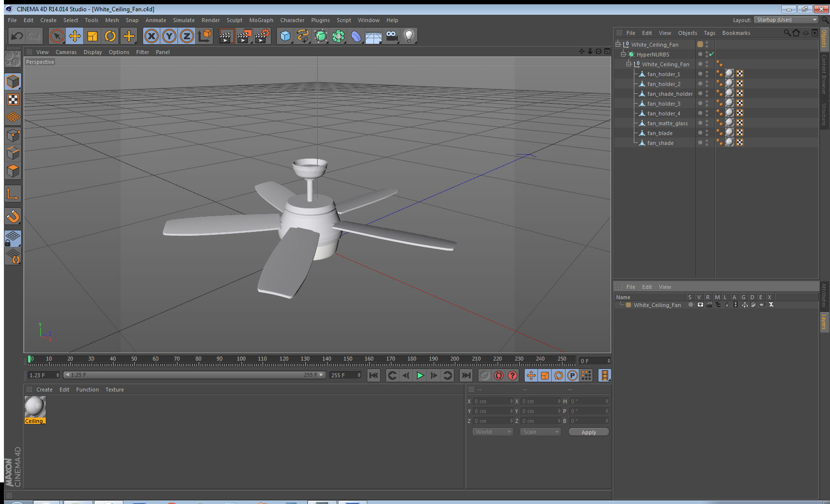This screenshot has height=504, width=830.
Task: Open the spline pen tools
Action: (x=303, y=36)
